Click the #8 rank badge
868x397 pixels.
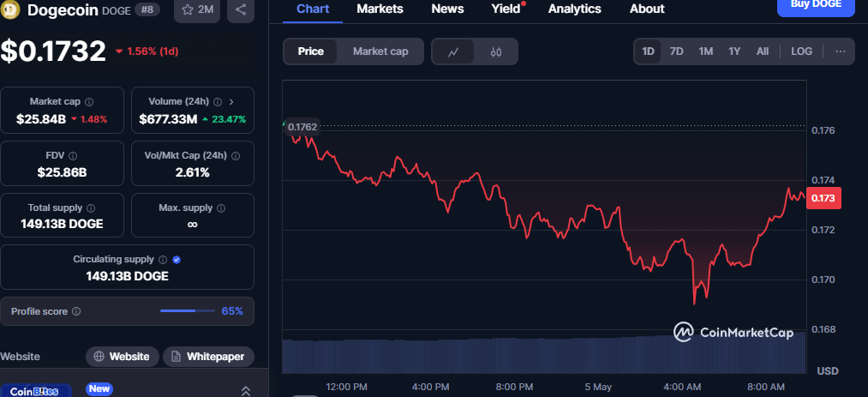[x=147, y=9]
